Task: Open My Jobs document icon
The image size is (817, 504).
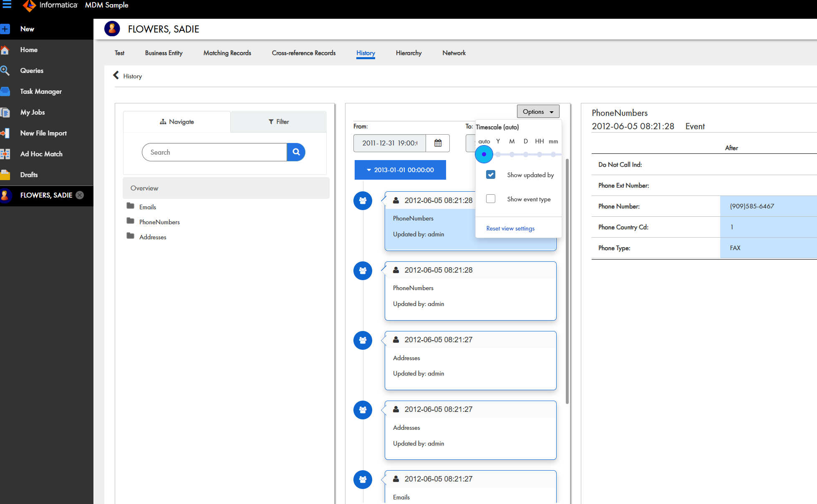Action: (5, 112)
